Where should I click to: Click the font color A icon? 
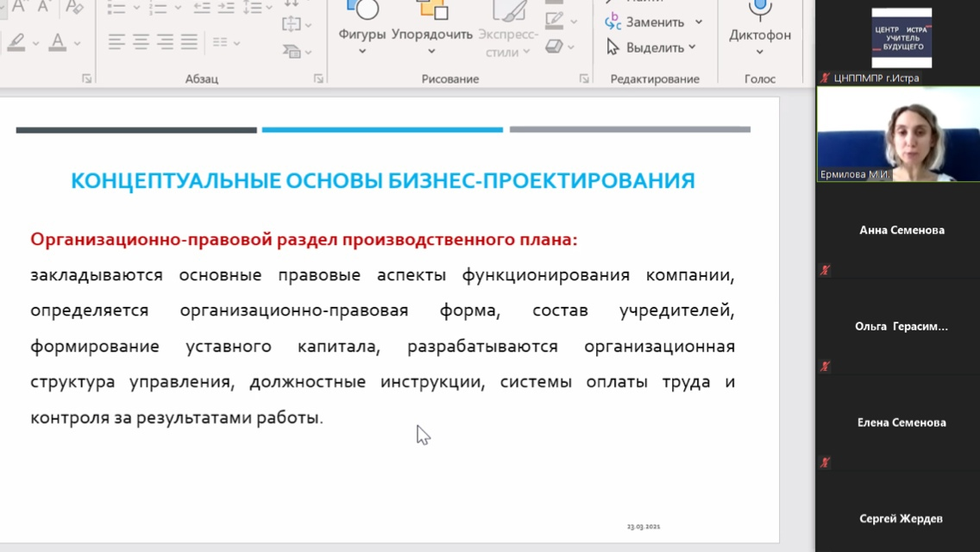point(56,41)
